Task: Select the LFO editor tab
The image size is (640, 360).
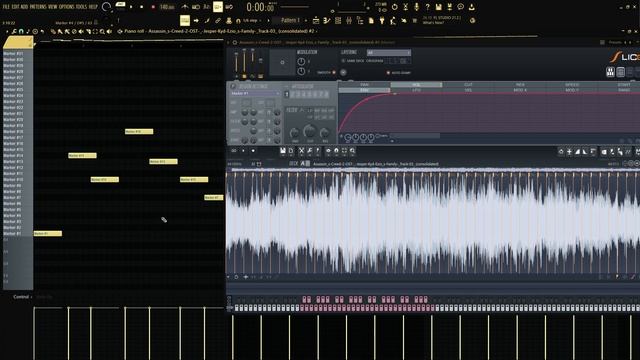Action: [416, 90]
